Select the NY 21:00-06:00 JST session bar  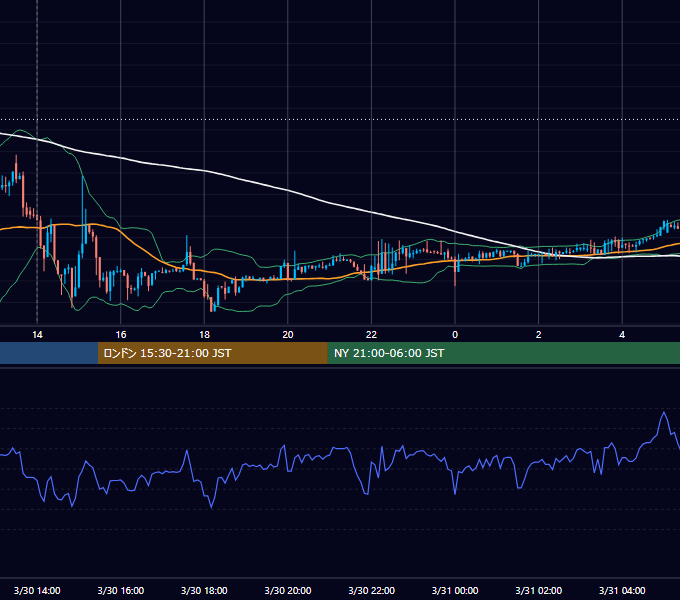click(x=503, y=353)
